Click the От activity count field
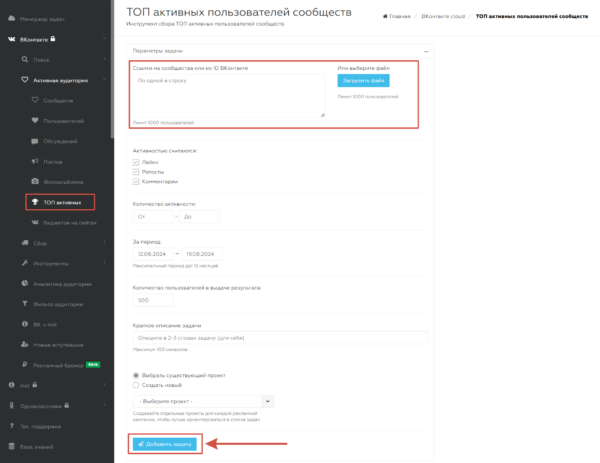The height and width of the screenshot is (463, 600). tap(153, 216)
